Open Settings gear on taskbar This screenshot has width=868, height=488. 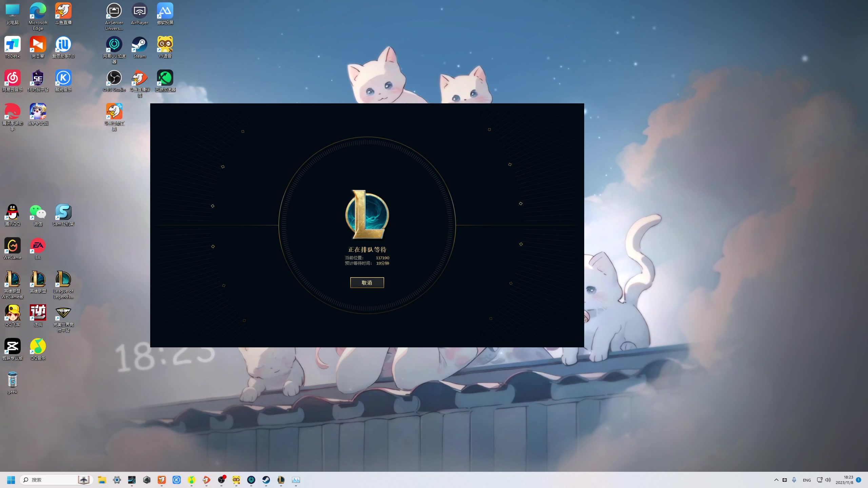(x=117, y=480)
